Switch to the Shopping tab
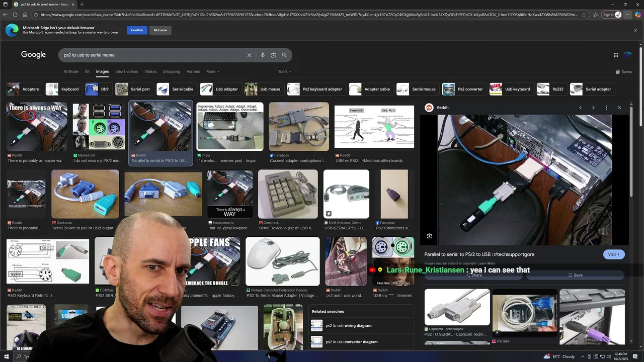 pos(172,71)
